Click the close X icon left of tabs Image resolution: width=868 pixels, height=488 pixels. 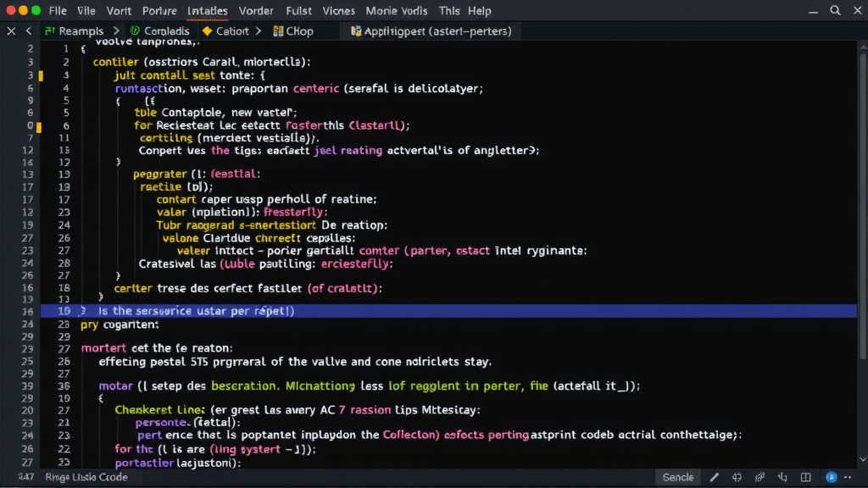[11, 31]
